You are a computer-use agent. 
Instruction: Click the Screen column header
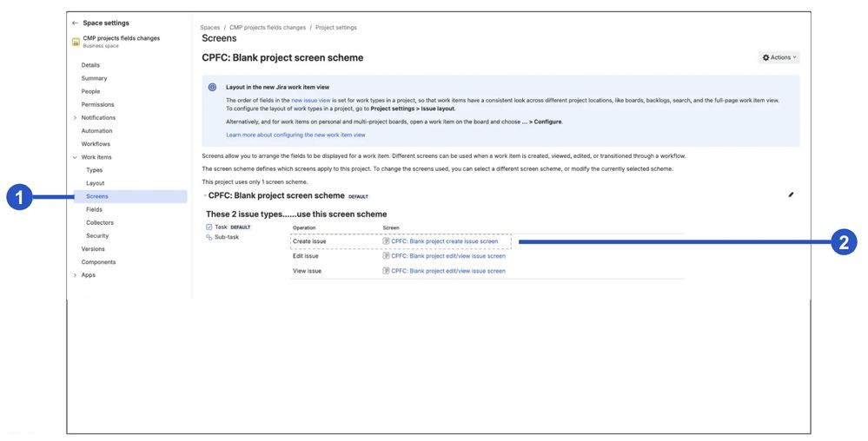[391, 228]
